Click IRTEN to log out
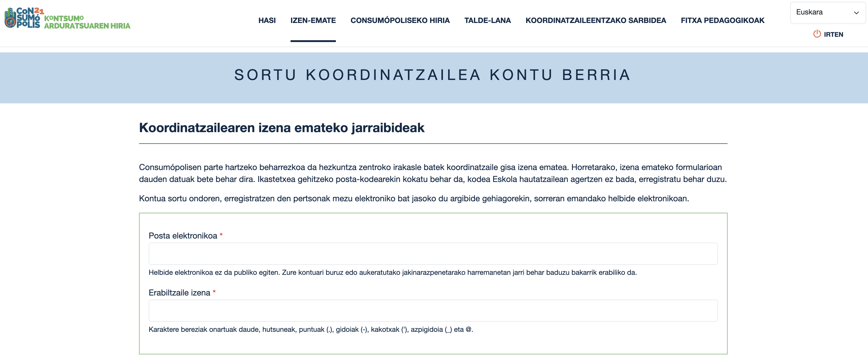The image size is (868, 358). tap(834, 34)
